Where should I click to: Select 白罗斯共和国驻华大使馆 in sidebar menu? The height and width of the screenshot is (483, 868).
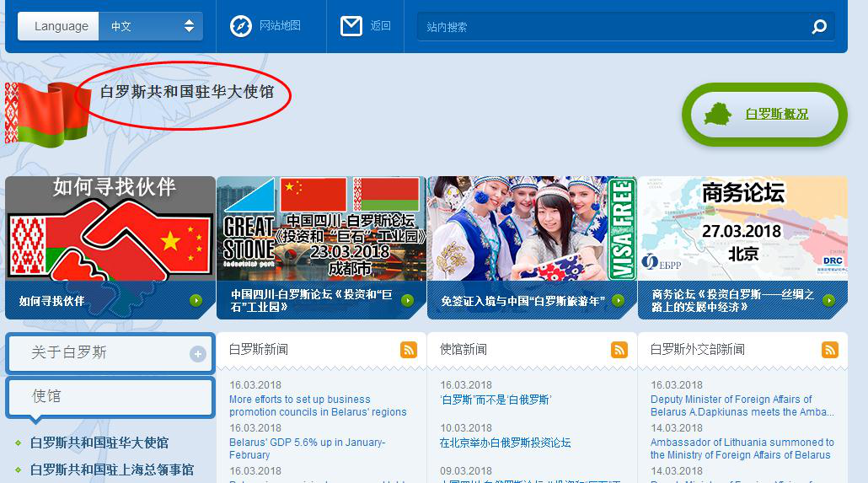tap(99, 443)
